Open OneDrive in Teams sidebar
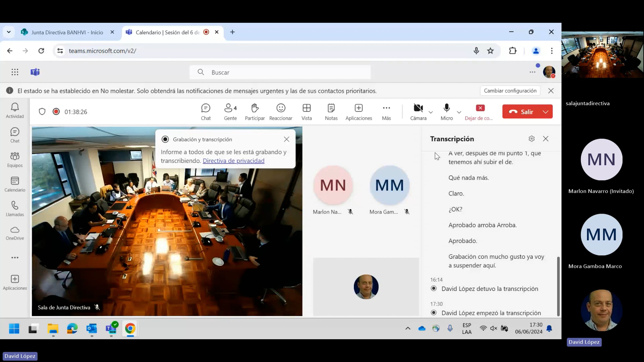Image resolution: width=644 pixels, height=362 pixels. point(15,233)
